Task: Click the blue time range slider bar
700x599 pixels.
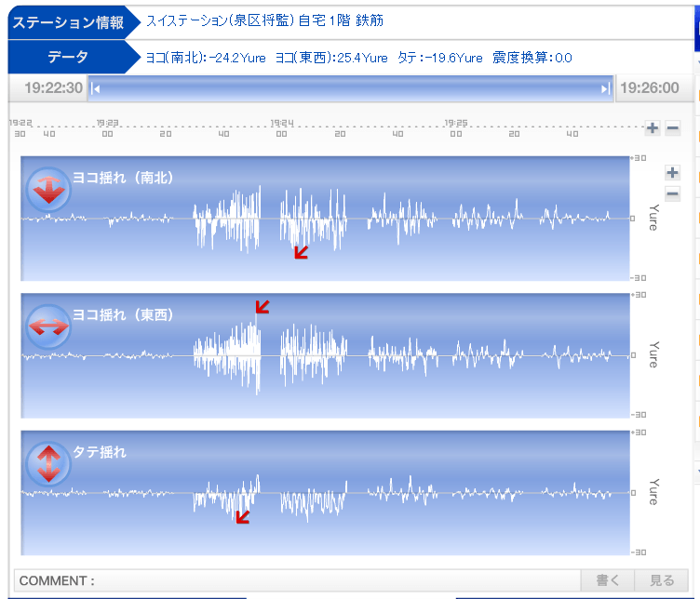Action: tap(350, 88)
